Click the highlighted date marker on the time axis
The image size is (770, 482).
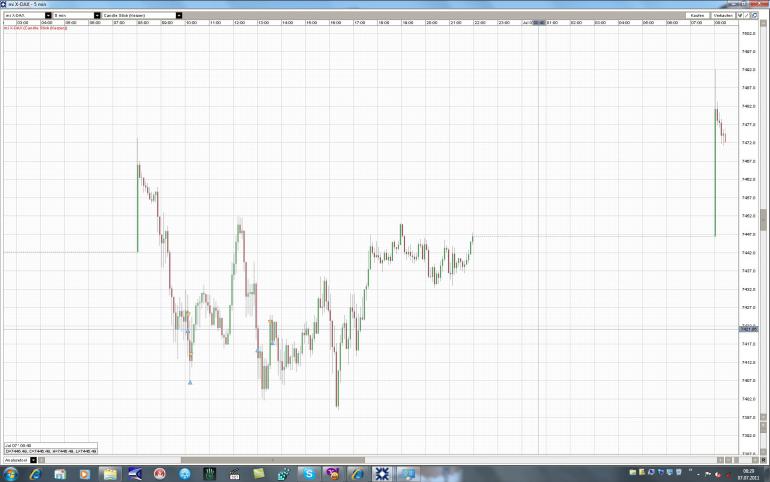click(539, 23)
